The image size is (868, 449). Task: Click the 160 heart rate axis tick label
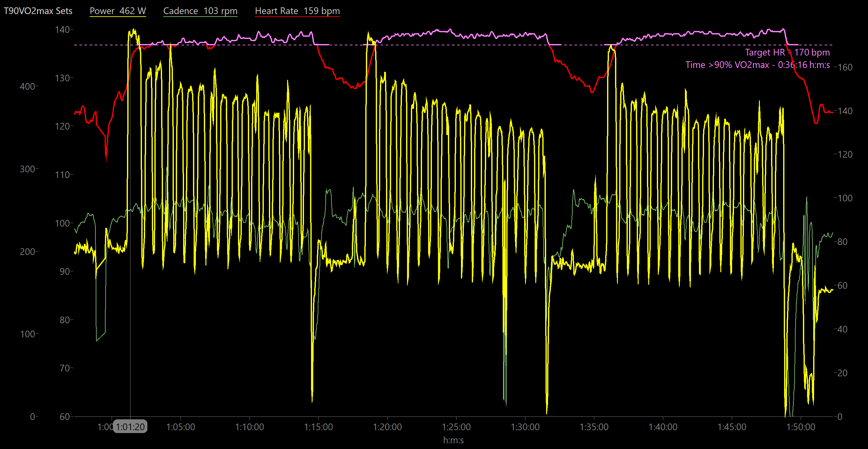click(x=845, y=67)
